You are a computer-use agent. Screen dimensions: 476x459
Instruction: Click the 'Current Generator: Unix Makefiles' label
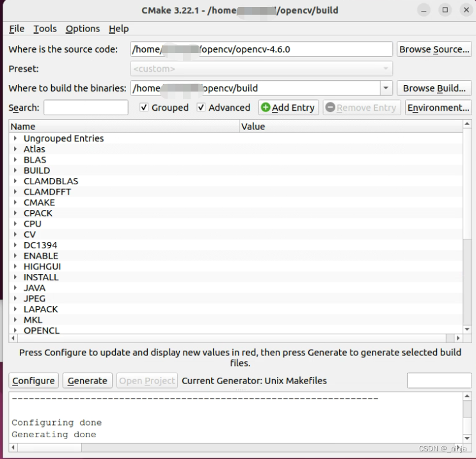[254, 381]
